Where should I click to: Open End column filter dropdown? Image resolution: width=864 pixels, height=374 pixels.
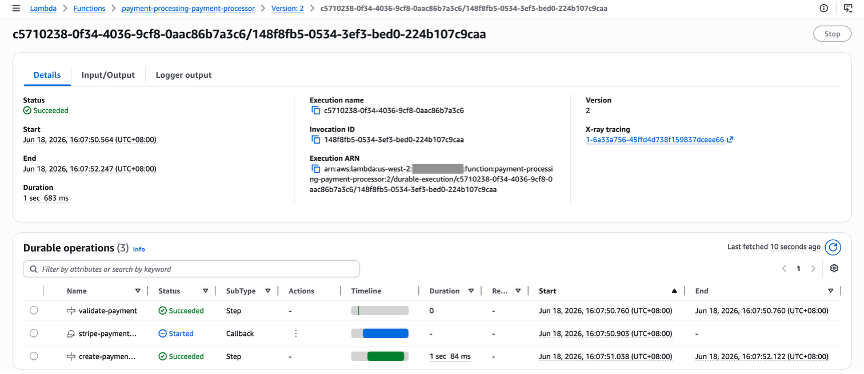pyautogui.click(x=831, y=291)
